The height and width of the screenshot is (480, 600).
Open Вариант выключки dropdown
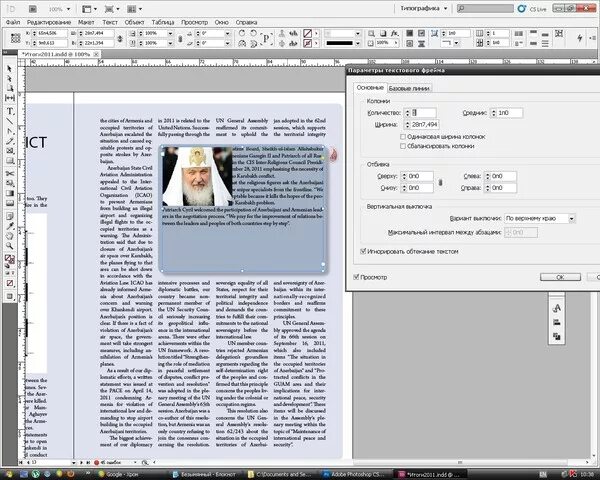pos(540,219)
